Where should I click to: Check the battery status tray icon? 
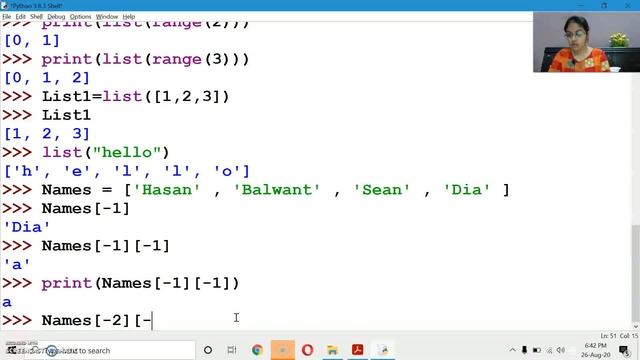click(x=537, y=350)
